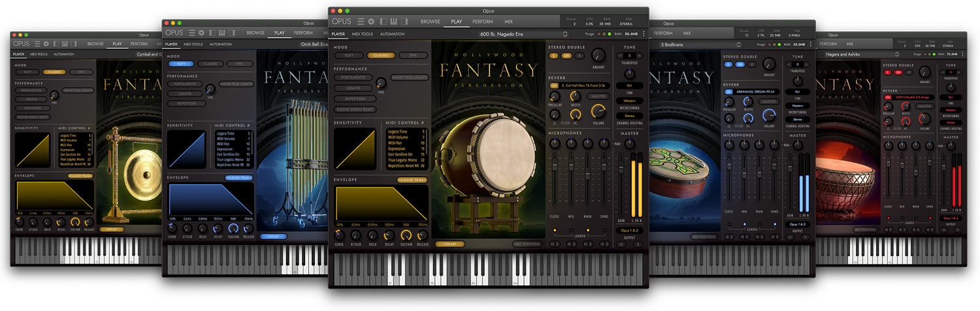This screenshot has height=311, width=980.
Task: Open Browse tab in the Orch Bell window
Action: [x=255, y=33]
